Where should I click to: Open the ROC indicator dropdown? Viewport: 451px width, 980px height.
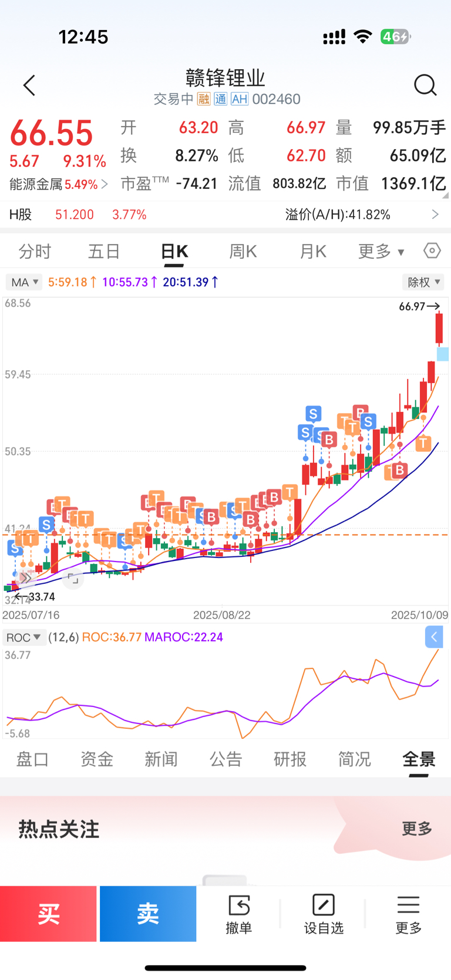(x=23, y=637)
